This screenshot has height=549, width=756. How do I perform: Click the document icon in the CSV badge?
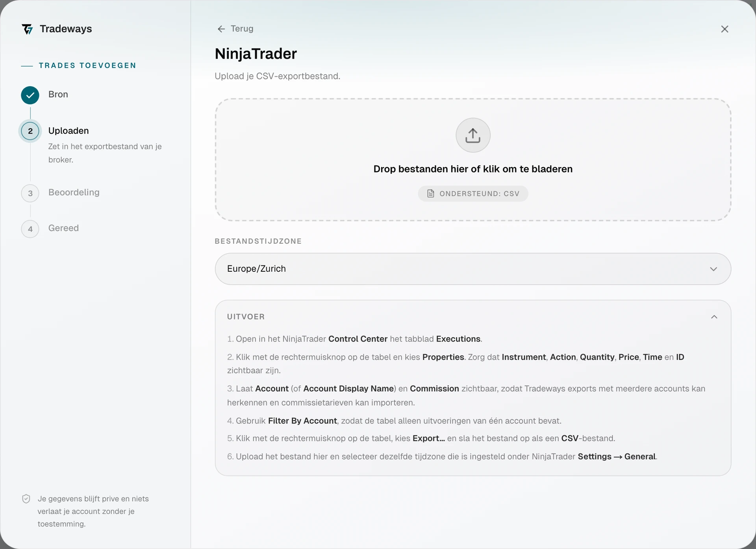(431, 193)
